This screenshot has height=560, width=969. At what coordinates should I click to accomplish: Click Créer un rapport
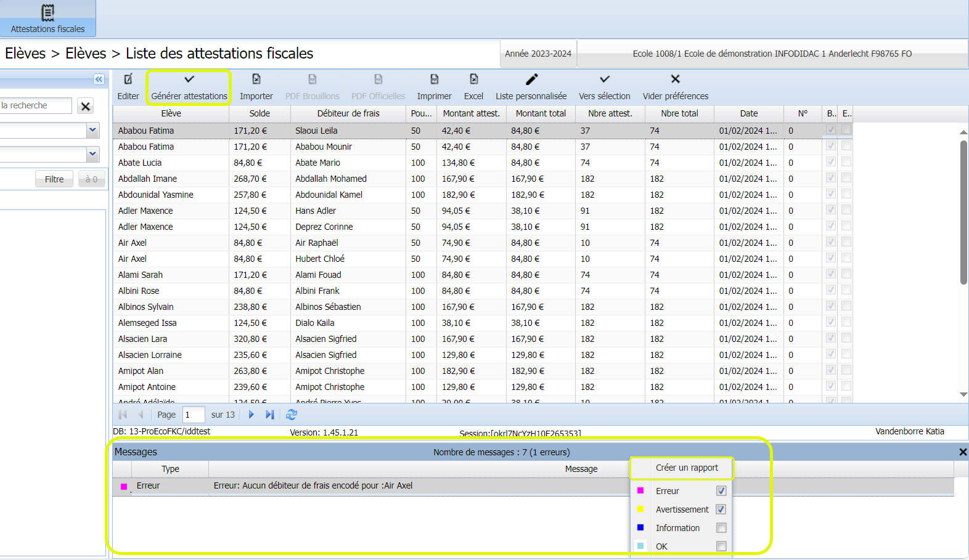point(687,468)
